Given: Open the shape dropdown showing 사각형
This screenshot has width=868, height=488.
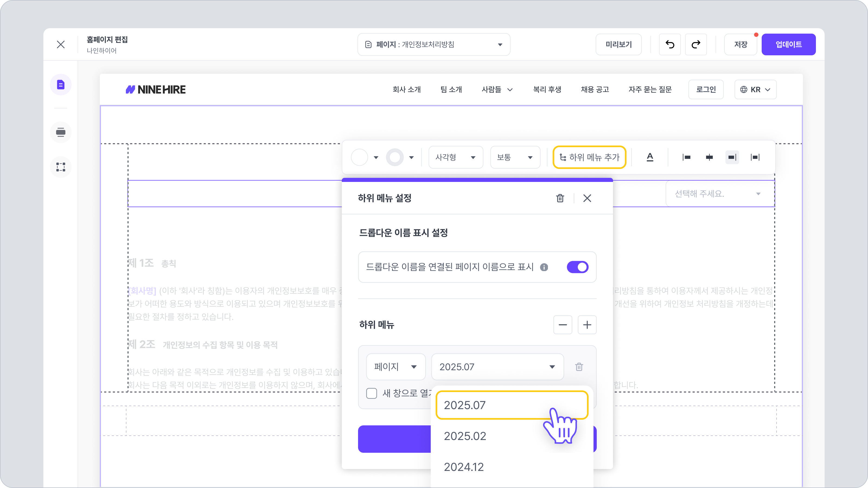Looking at the screenshot, I should [455, 157].
